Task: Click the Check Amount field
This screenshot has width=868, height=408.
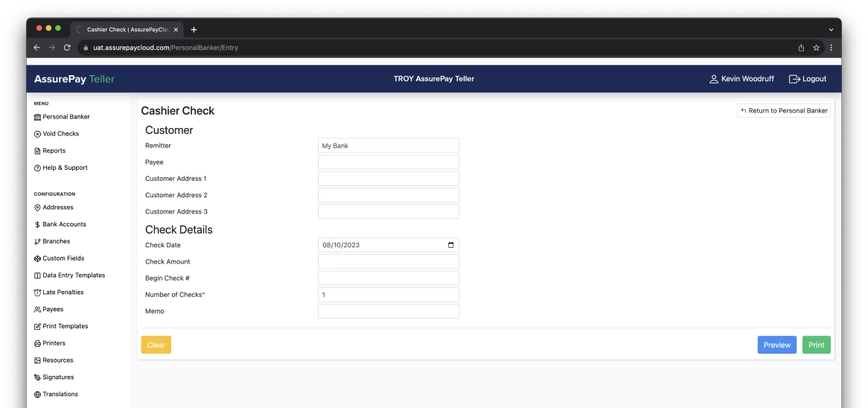Action: click(389, 262)
